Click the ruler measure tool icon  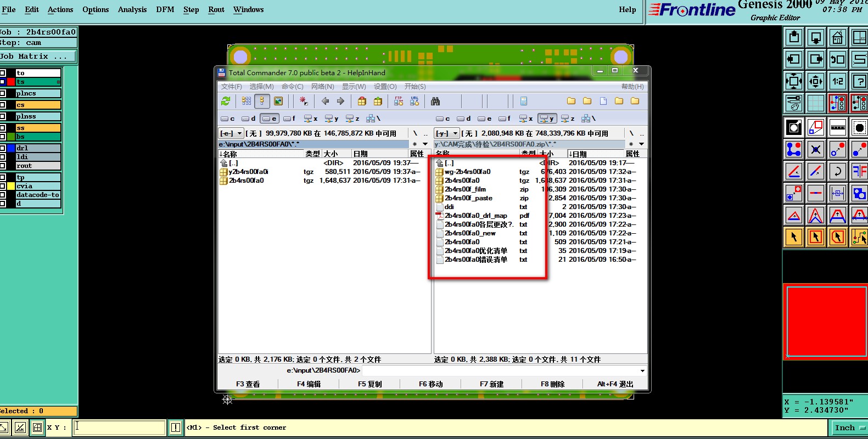pyautogui.click(x=838, y=128)
